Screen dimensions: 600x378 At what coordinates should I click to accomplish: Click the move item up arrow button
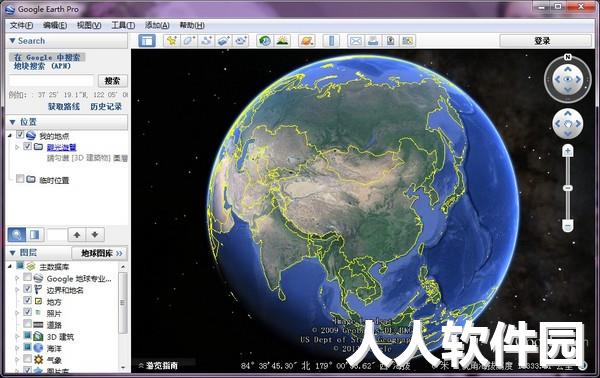click(x=77, y=235)
